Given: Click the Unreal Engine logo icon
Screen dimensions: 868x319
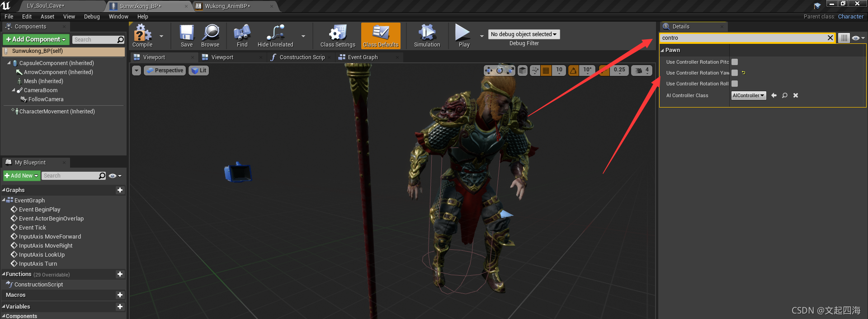Looking at the screenshot, I should 6,6.
